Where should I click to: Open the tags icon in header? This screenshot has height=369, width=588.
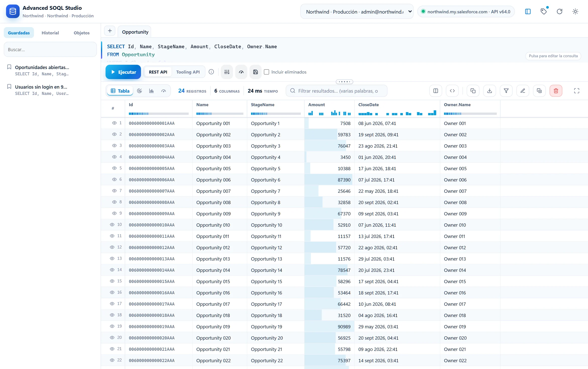coord(544,12)
